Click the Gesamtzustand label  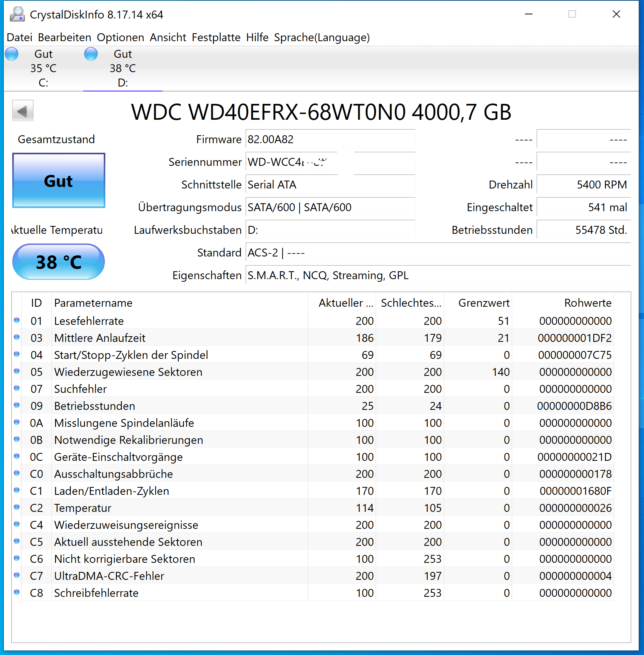coord(56,139)
